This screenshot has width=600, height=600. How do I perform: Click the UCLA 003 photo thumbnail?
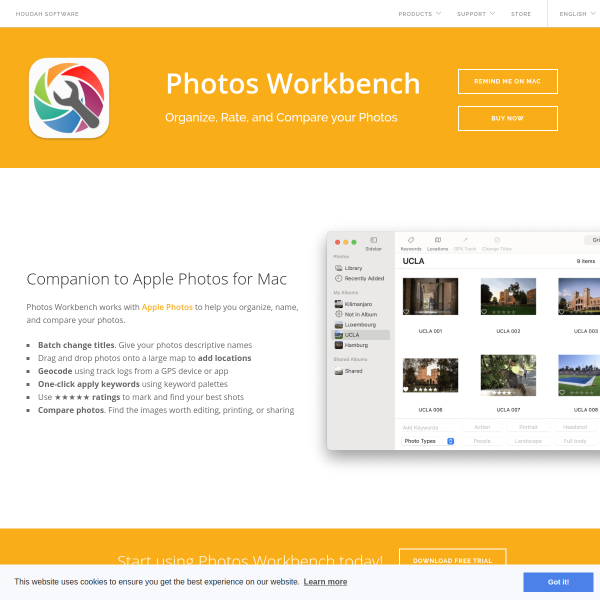point(579,297)
